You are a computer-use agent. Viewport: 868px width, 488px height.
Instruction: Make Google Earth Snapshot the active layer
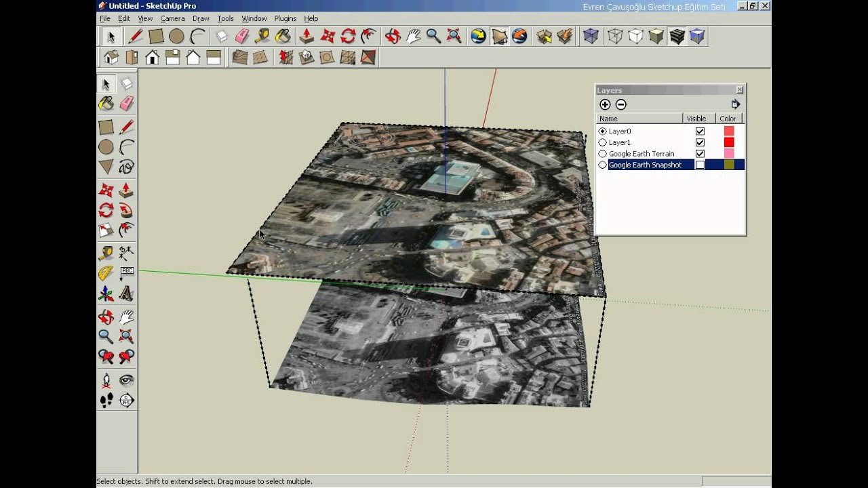pos(603,165)
